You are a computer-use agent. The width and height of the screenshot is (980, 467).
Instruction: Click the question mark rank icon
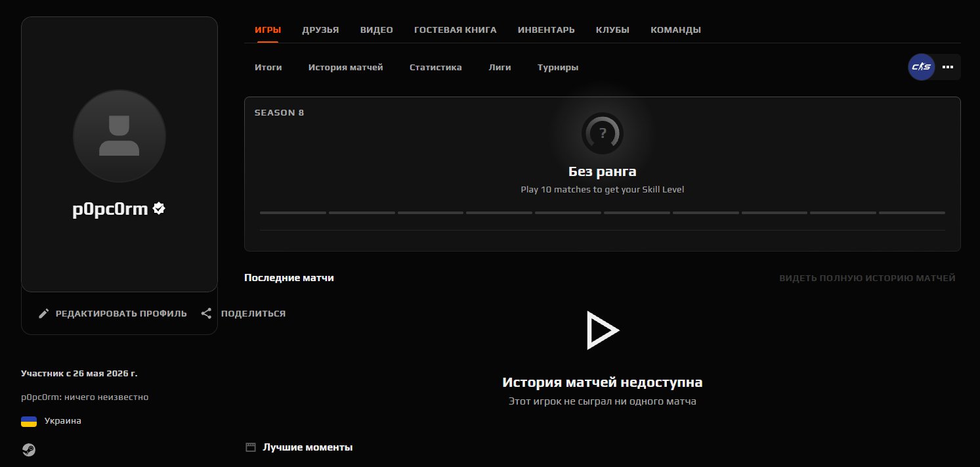click(x=603, y=133)
